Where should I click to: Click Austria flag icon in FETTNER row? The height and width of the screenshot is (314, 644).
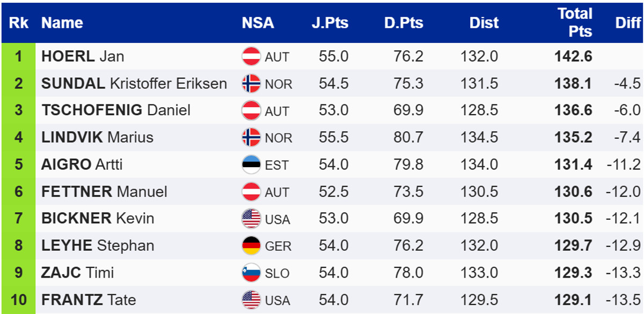[x=251, y=191]
